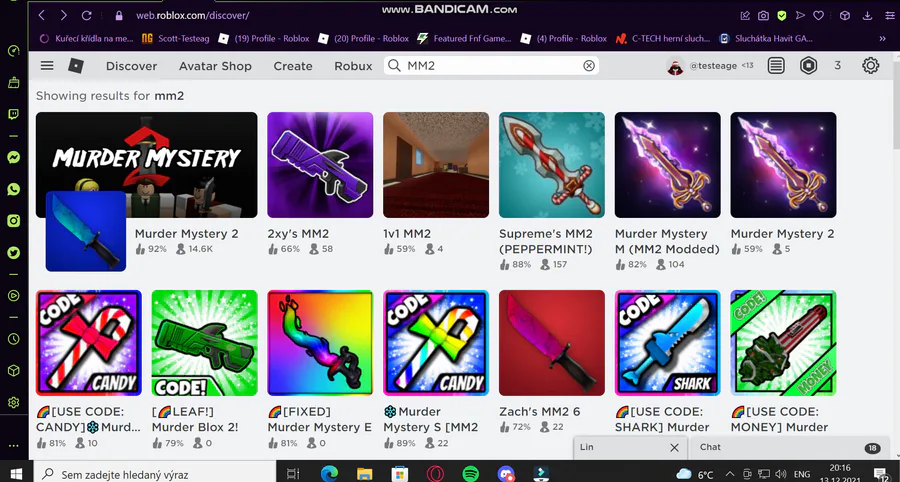Open the (4) Profile - Roblox bookmark
Image resolution: width=900 pixels, height=482 pixels.
(x=563, y=38)
